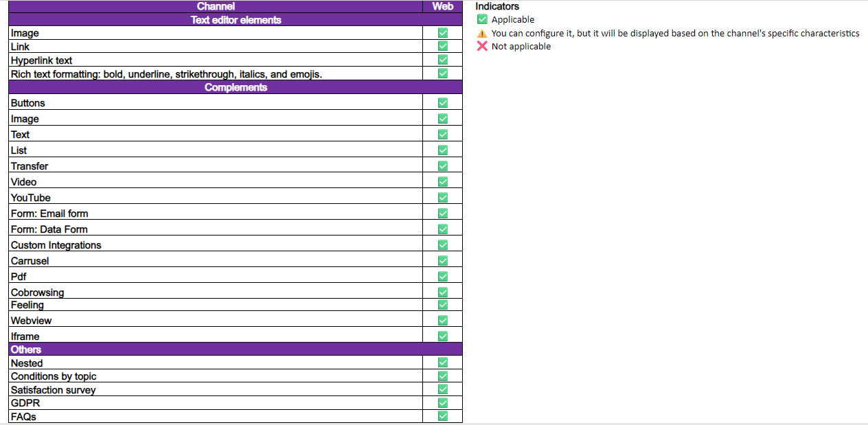Click the green check icon in the Nested row

443,363
